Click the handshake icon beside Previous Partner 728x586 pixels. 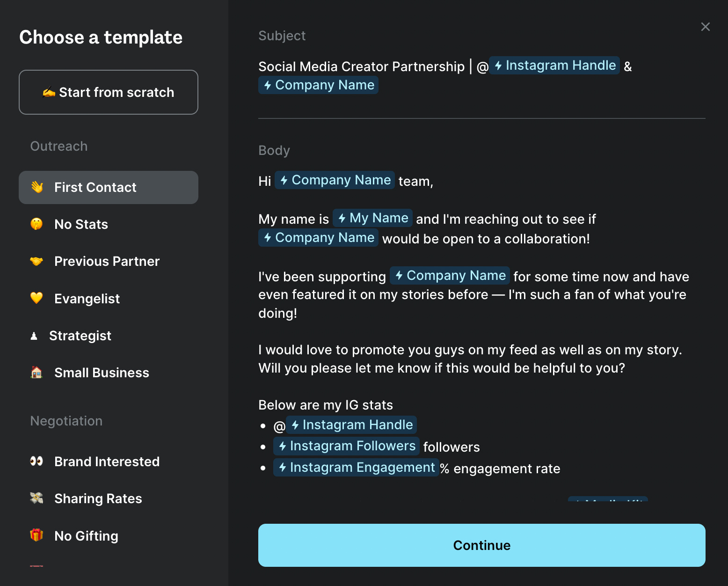(36, 261)
